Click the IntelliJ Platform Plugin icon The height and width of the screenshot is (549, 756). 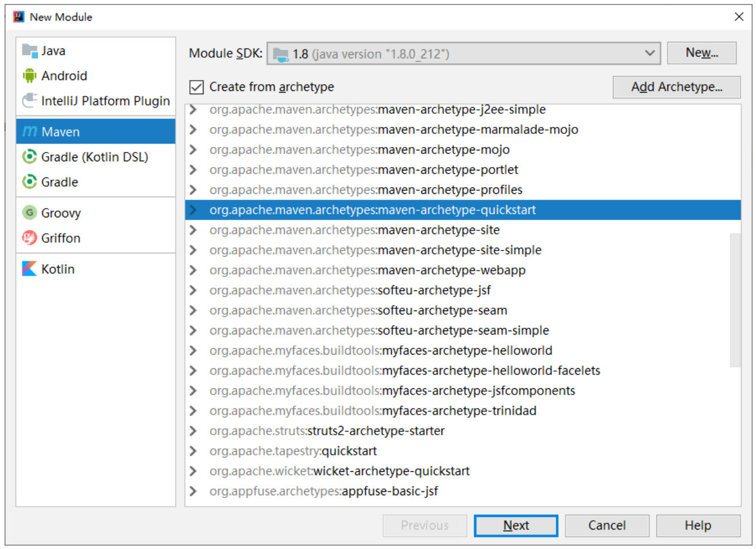click(30, 101)
